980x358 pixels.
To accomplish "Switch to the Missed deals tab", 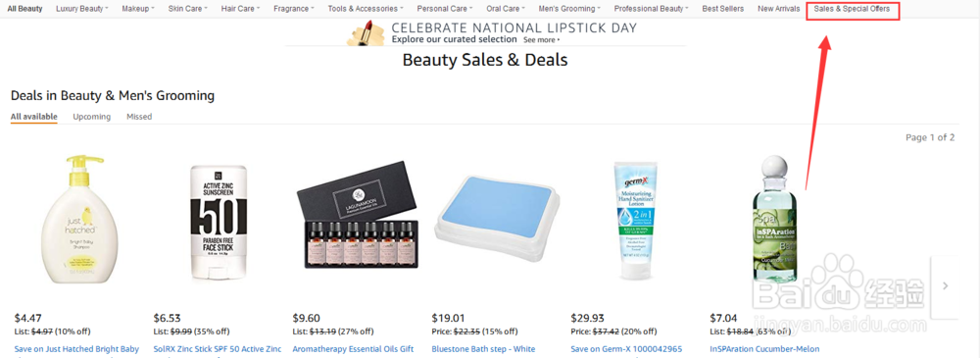I will [139, 117].
